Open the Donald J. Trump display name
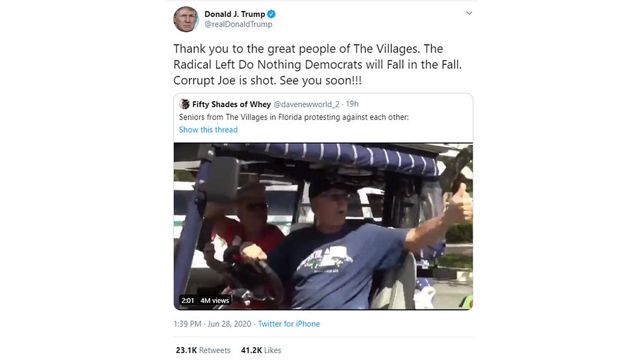The height and width of the screenshot is (362, 644). pyautogui.click(x=235, y=14)
